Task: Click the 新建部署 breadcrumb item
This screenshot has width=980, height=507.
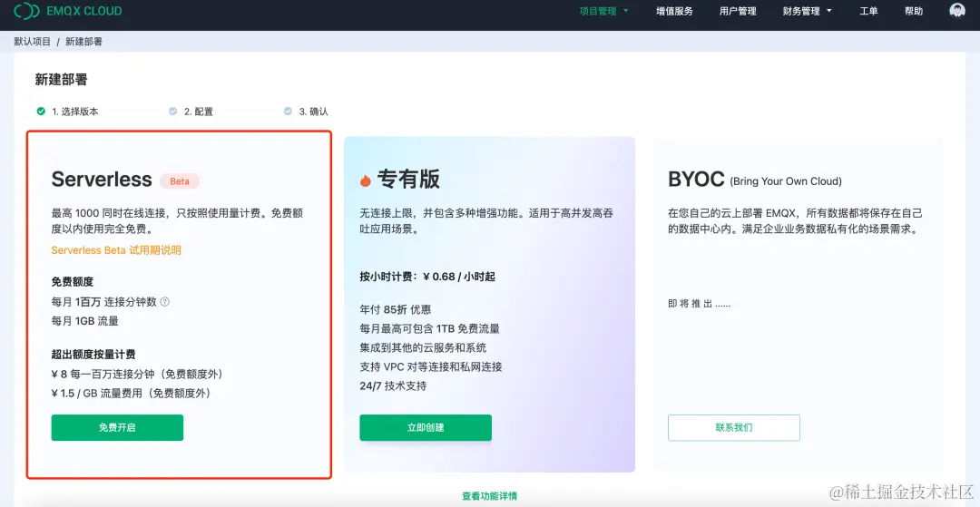Action: [x=83, y=42]
